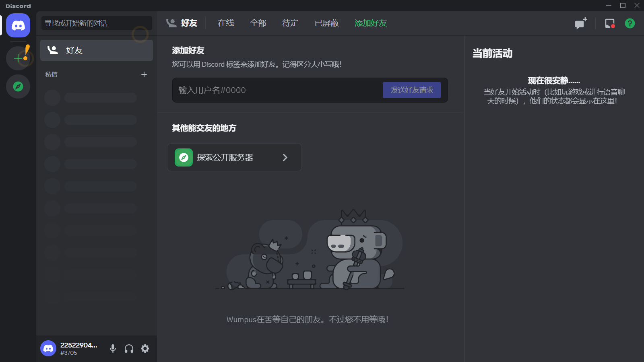Click the 发送好友请求 button

(x=412, y=90)
